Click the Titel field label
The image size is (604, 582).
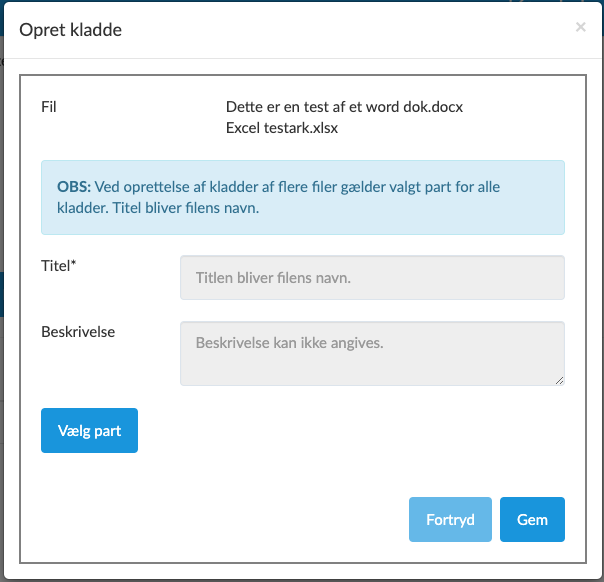pyautogui.click(x=56, y=265)
